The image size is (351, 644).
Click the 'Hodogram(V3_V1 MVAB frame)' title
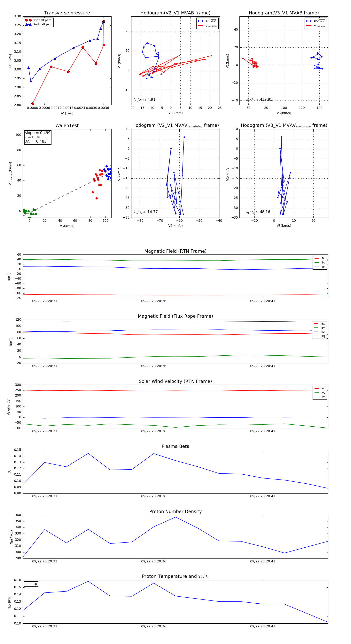(x=284, y=13)
